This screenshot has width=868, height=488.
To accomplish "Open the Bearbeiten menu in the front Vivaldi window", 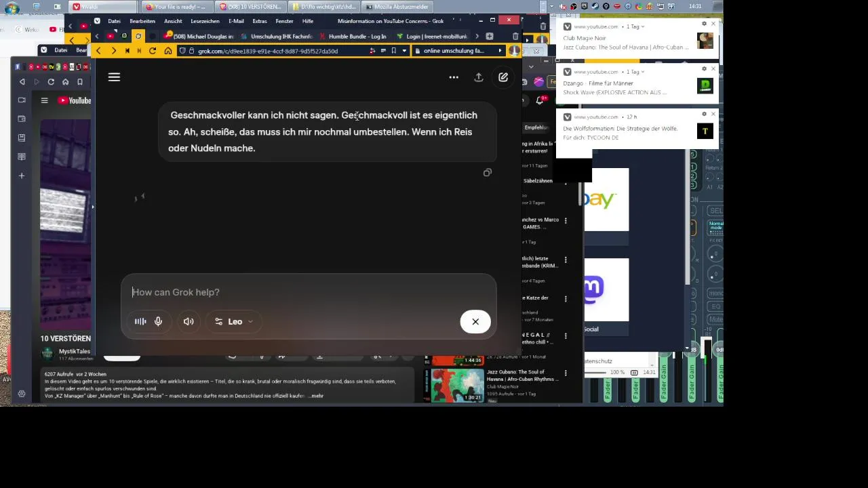I will (142, 21).
